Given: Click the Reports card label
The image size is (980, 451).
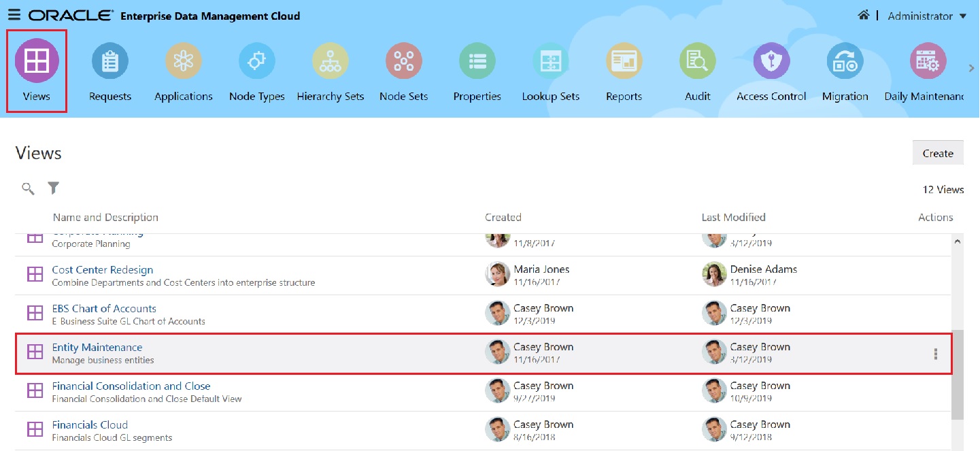Looking at the screenshot, I should click(624, 97).
